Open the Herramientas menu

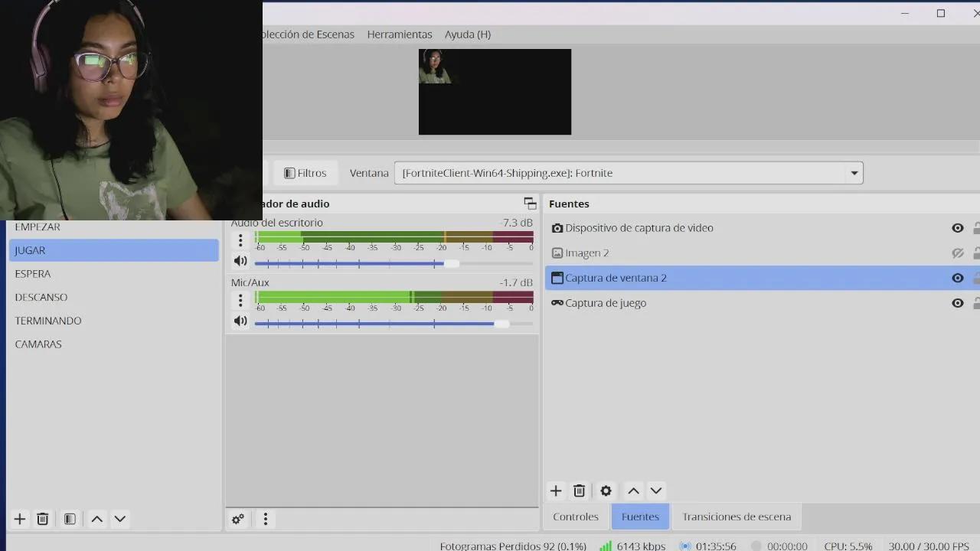pyautogui.click(x=400, y=34)
